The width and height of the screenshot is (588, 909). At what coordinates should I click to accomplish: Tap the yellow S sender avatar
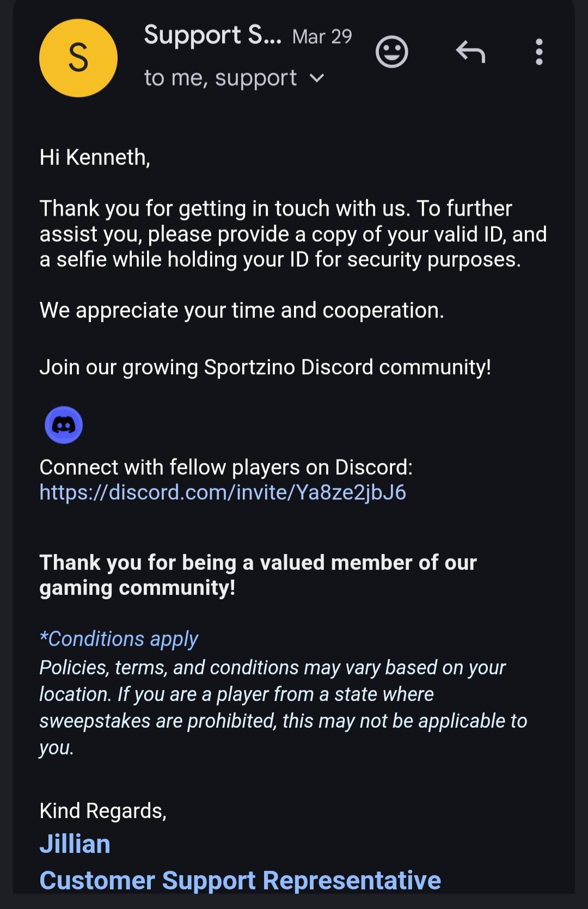(x=78, y=58)
